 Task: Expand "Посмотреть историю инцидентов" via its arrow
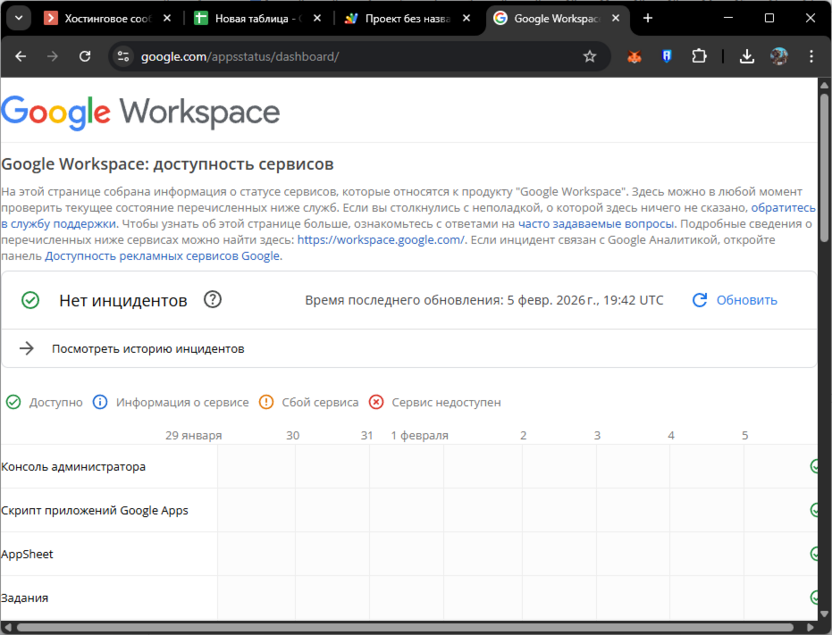tap(25, 347)
